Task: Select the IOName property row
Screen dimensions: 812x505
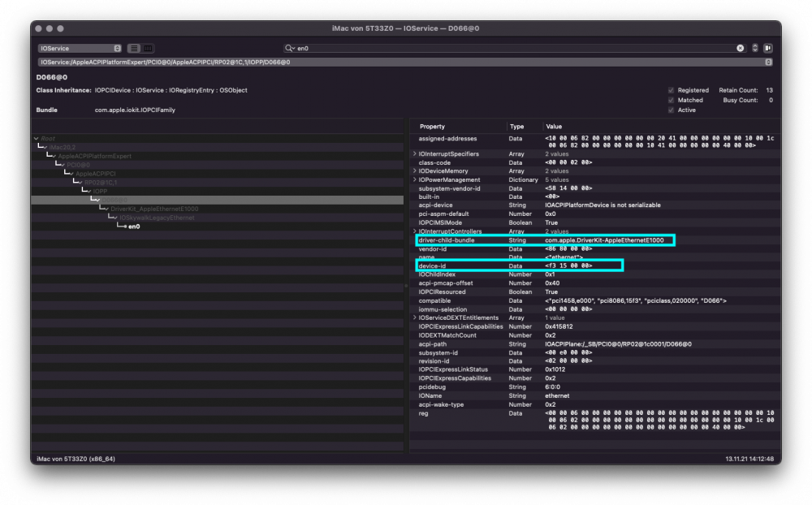Action: (x=595, y=395)
